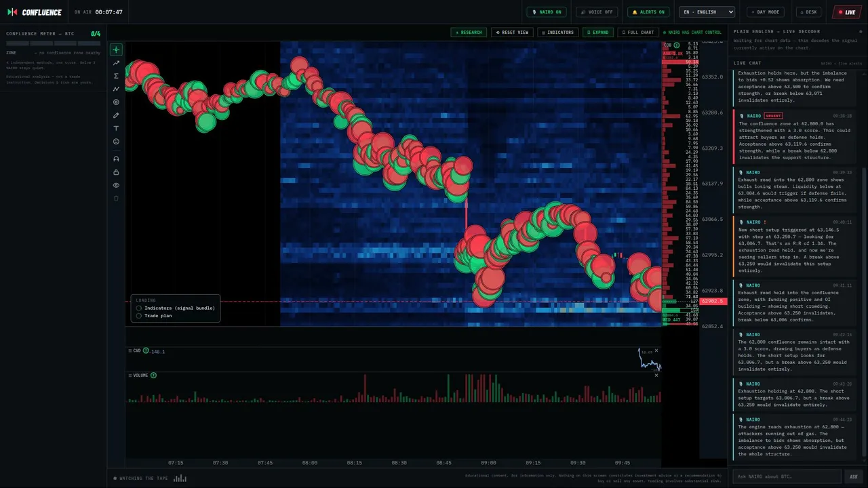Select Indicators (signal bundle) loading option
This screenshot has height=488, width=868.
[176, 308]
